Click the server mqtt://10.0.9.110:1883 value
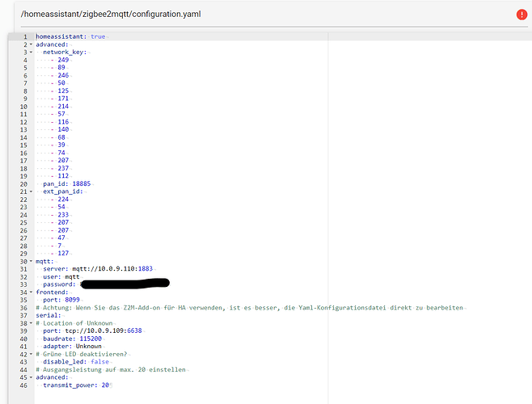The image size is (532, 404). click(112, 269)
